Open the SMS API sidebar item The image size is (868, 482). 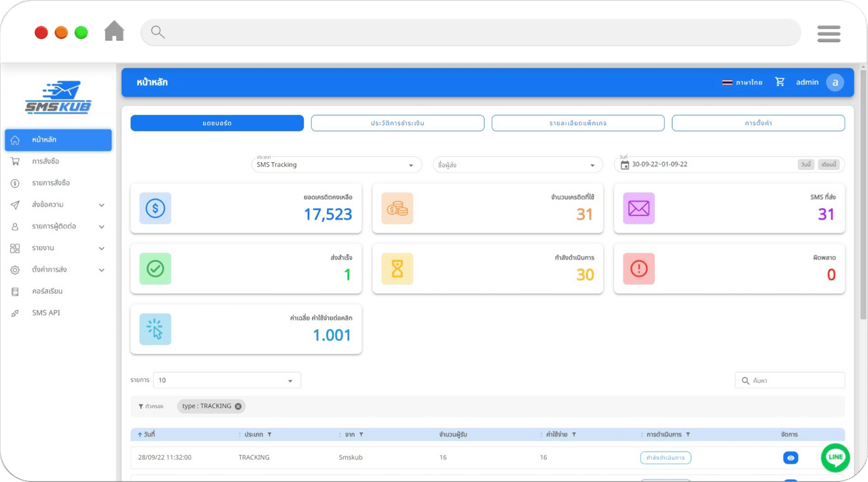point(46,313)
